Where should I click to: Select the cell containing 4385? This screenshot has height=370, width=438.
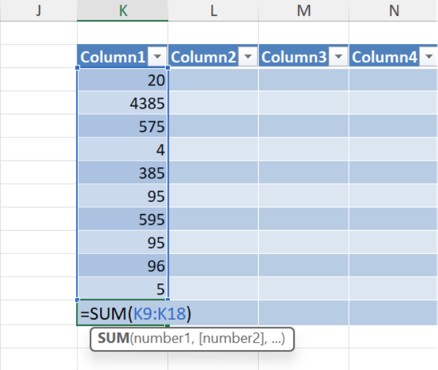pyautogui.click(x=123, y=103)
